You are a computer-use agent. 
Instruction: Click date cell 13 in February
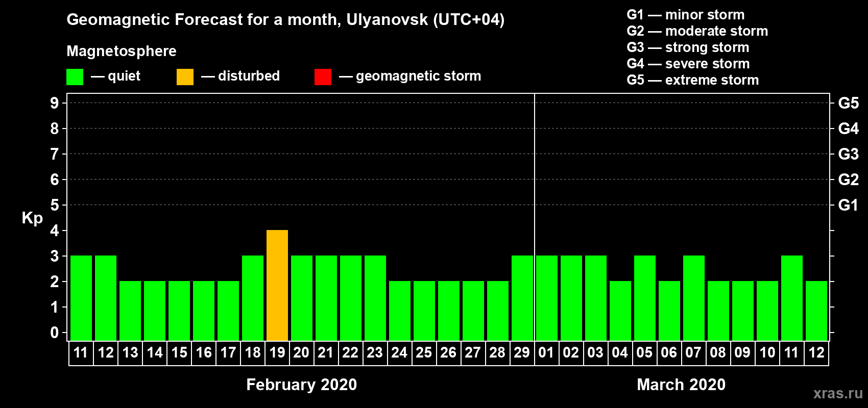130,353
